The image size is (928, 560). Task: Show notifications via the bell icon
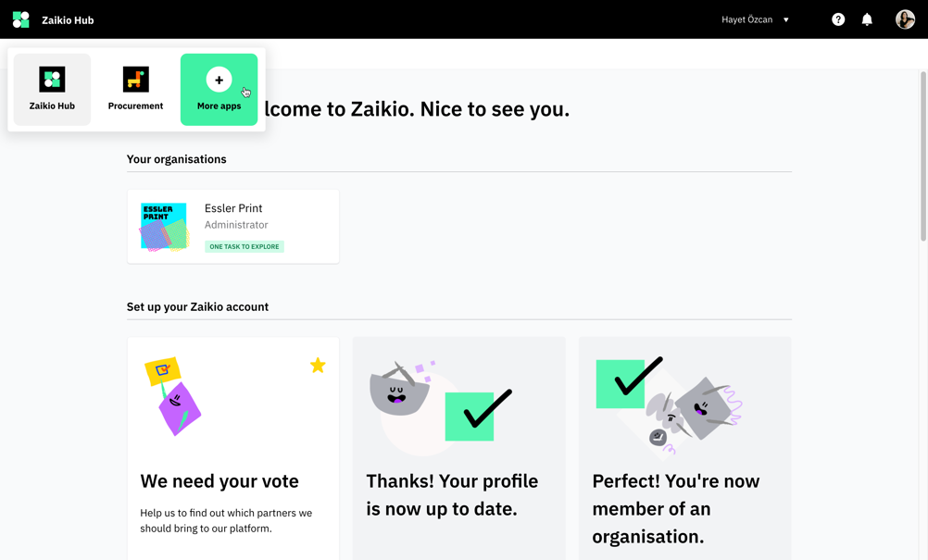coord(867,19)
